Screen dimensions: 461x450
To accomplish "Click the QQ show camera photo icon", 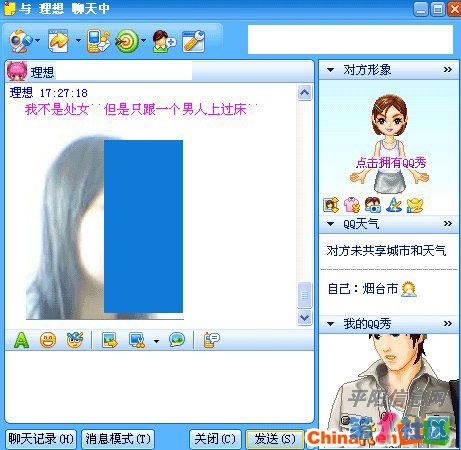I will pos(373,205).
